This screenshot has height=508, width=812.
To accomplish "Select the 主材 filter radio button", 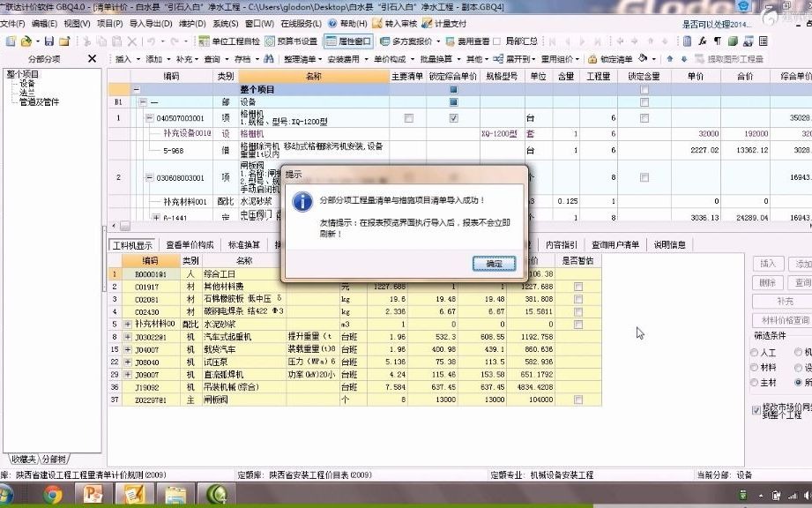I will click(753, 384).
